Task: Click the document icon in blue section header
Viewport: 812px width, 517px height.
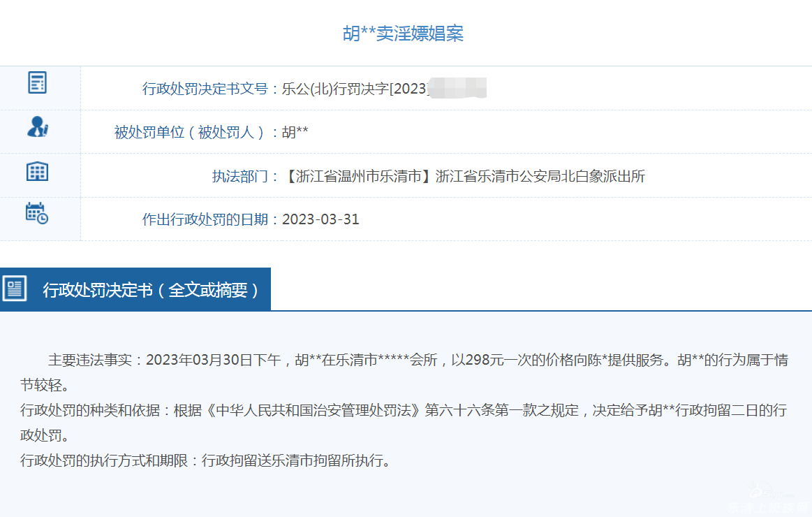Action: click(x=15, y=289)
